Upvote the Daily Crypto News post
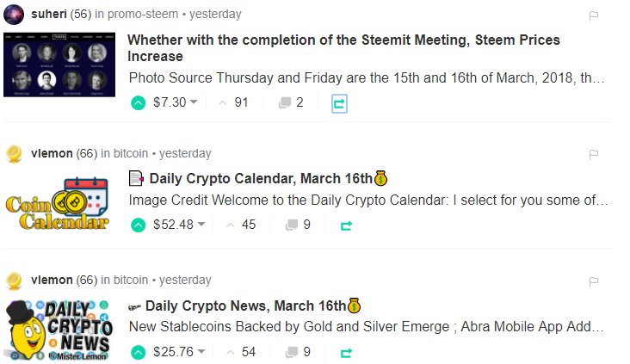This screenshot has width=630, height=364. [138, 352]
